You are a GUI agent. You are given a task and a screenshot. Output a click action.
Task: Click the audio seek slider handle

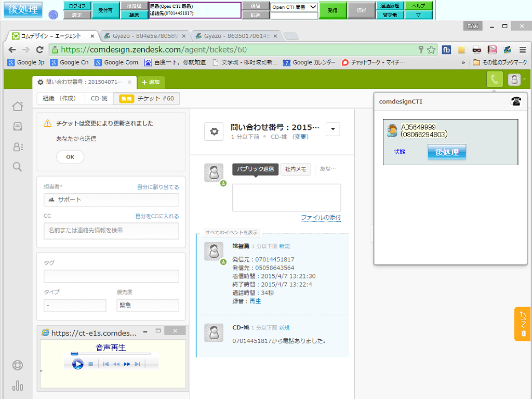(x=74, y=354)
